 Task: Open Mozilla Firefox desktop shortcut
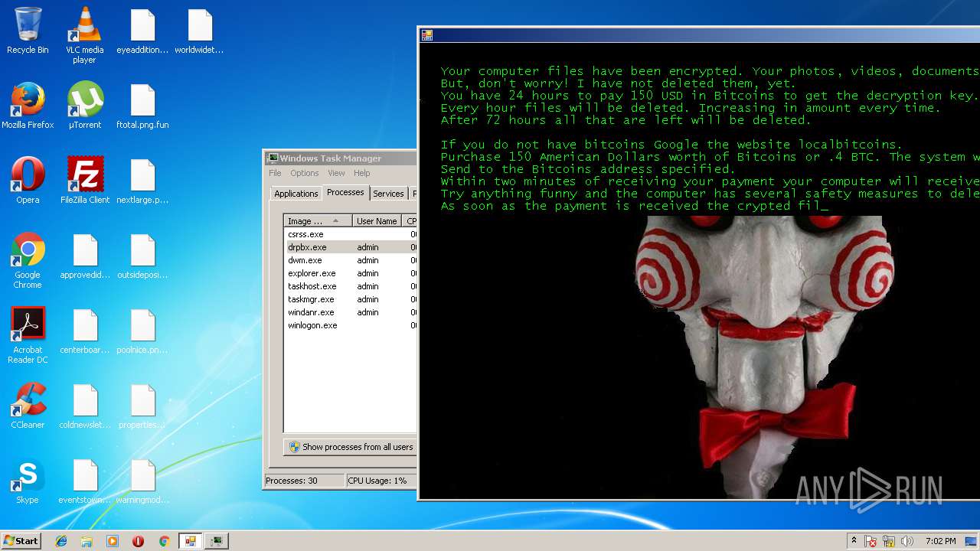pyautogui.click(x=28, y=106)
